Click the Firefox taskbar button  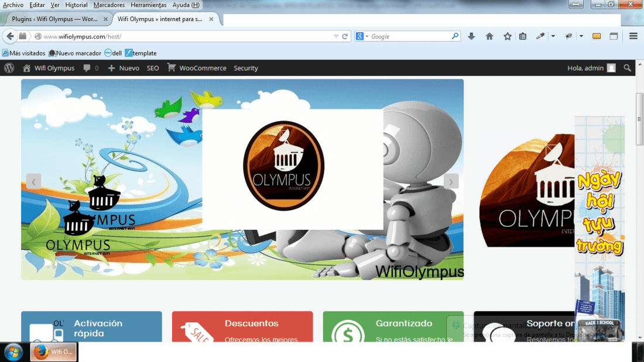[x=53, y=352]
